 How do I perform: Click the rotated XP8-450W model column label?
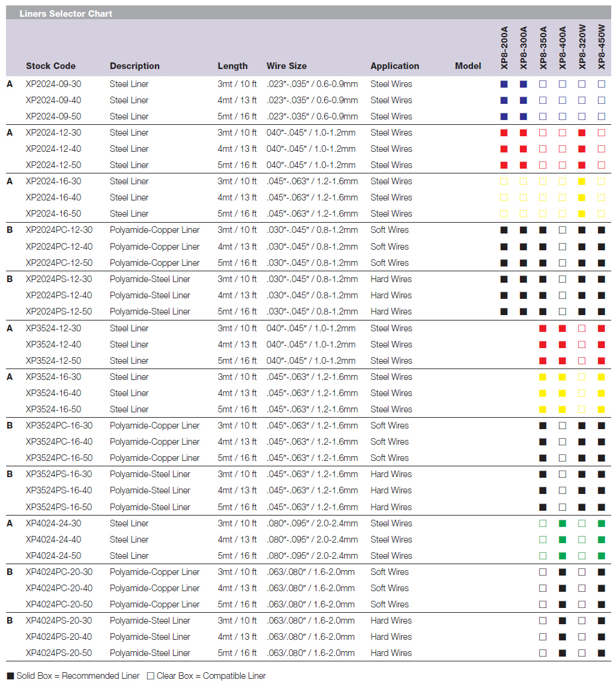tap(602, 46)
